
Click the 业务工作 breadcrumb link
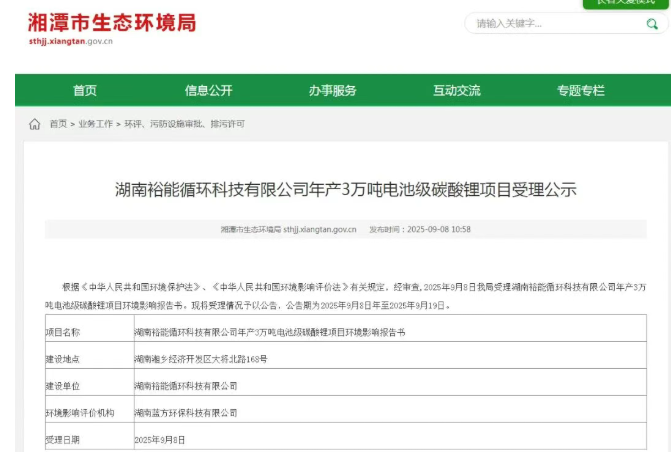[95, 124]
